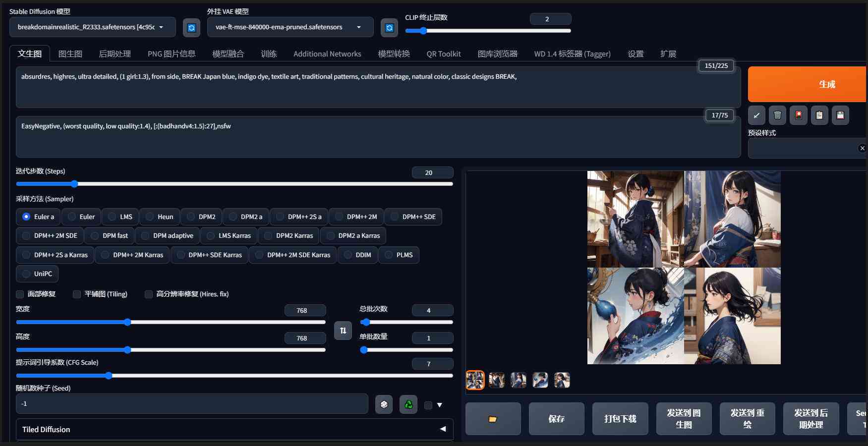Select the second thumbnail in gallery strip

click(x=497, y=380)
